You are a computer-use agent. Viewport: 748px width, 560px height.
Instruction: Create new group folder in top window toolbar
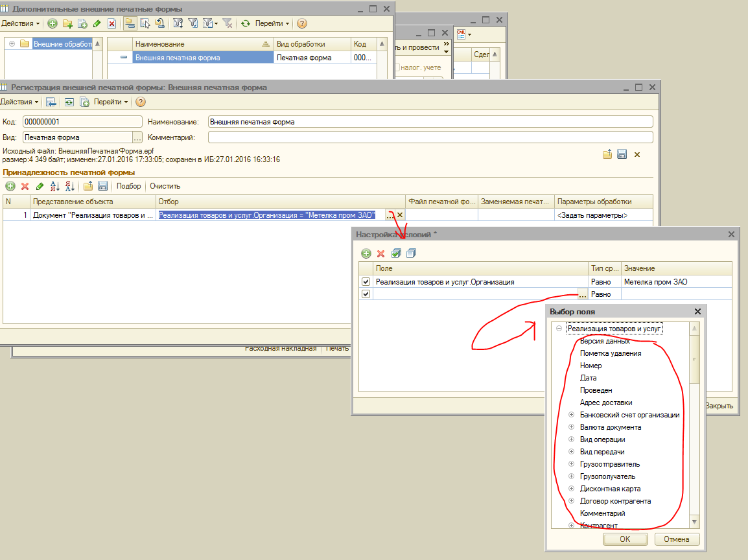pos(68,23)
